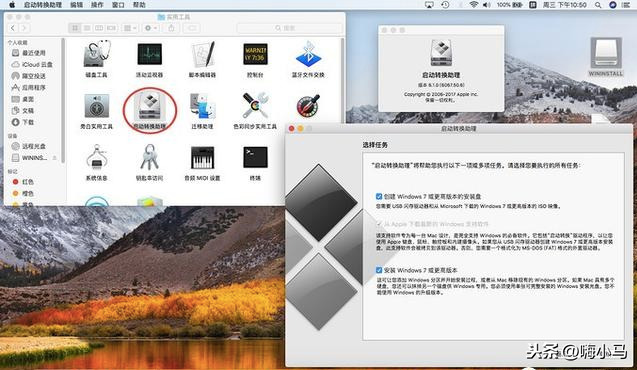Open the 操作 (Action) menu

tap(97, 5)
